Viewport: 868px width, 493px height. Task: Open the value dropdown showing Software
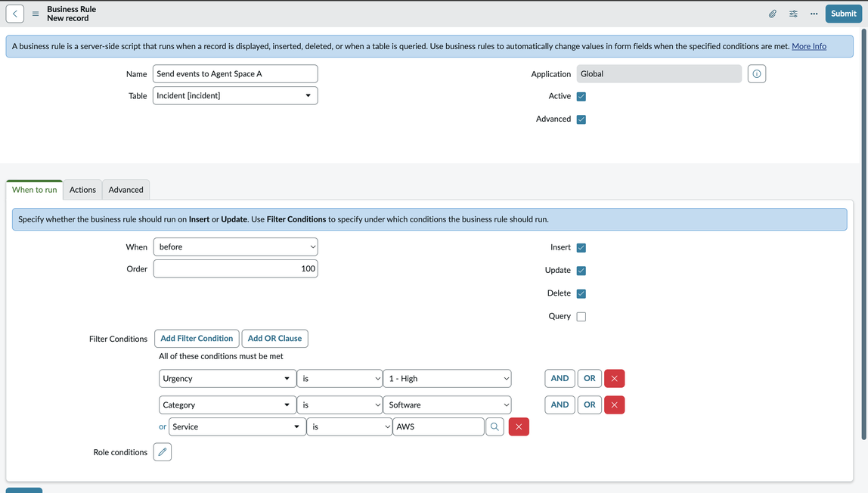[x=447, y=405]
